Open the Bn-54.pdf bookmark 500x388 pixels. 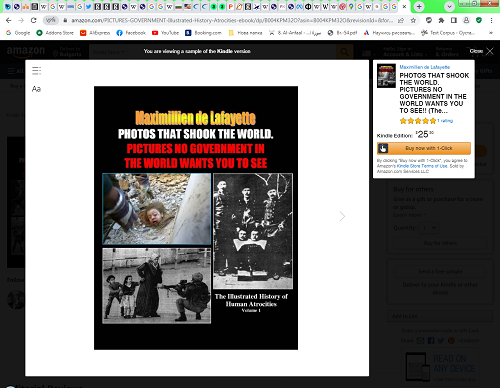pos(342,33)
